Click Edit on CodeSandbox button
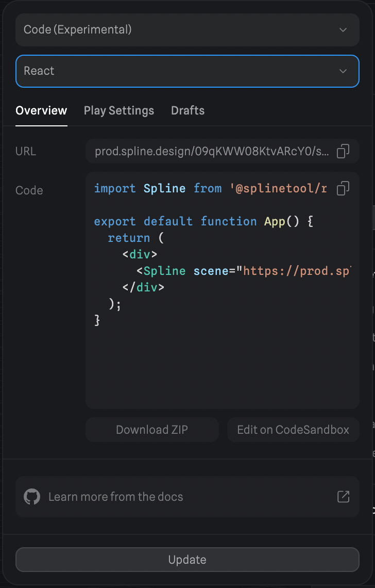 (293, 430)
